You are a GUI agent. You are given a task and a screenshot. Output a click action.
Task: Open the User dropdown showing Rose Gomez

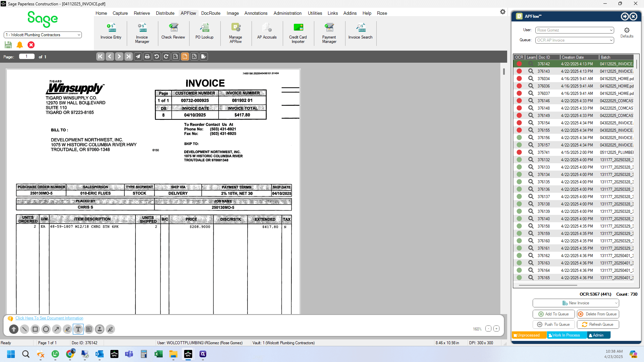pos(575,30)
